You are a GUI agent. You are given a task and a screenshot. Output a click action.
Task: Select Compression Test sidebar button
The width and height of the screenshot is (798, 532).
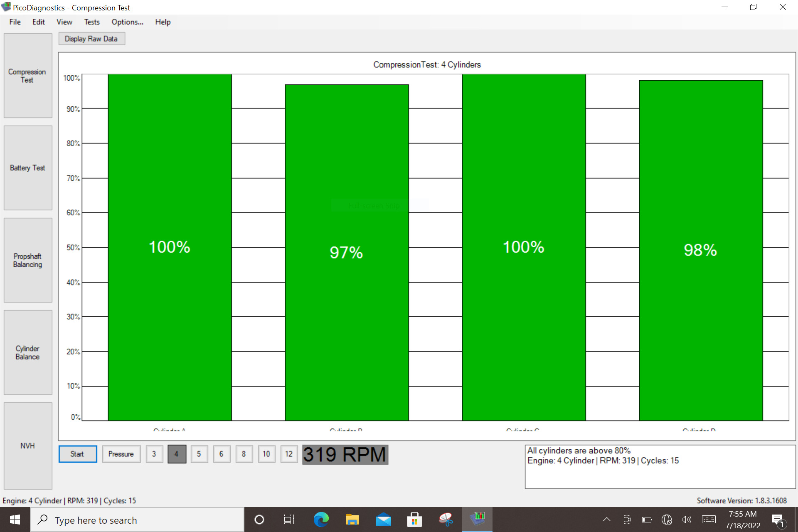point(28,76)
